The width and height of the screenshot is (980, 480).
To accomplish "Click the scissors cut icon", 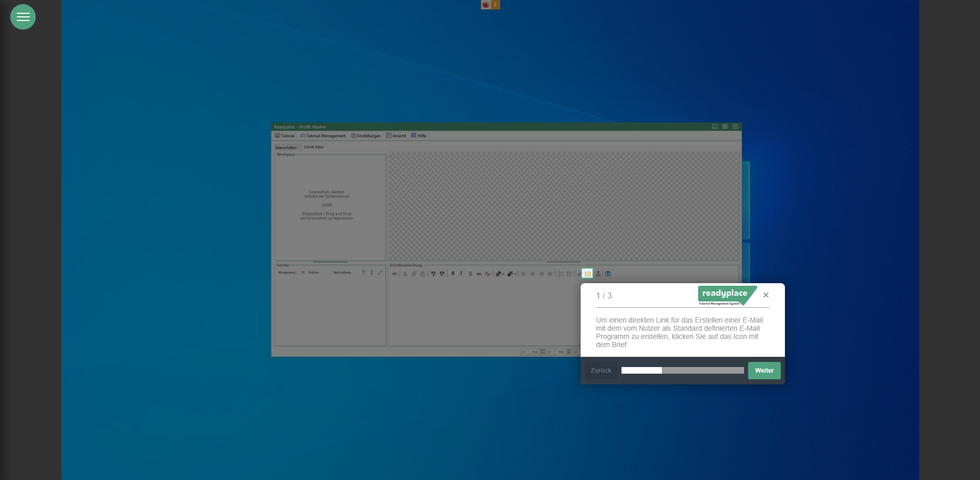I will coord(405,273).
